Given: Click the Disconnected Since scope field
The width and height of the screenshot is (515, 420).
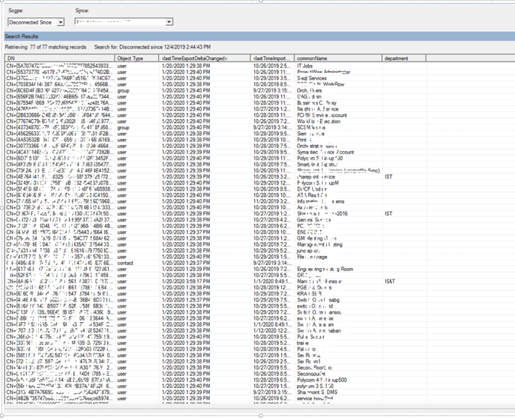Looking at the screenshot, I should click(x=32, y=22).
